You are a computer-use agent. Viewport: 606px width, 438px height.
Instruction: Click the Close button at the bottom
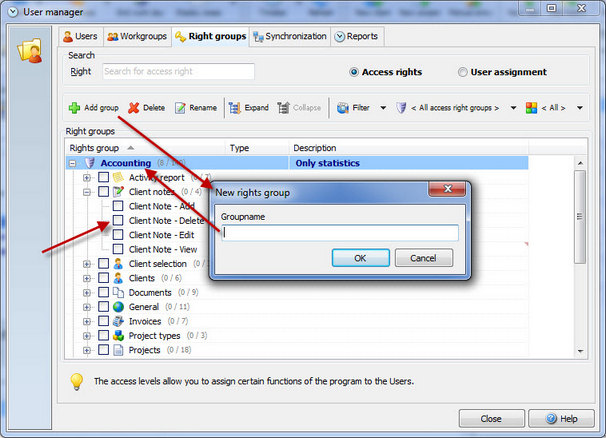click(x=491, y=418)
